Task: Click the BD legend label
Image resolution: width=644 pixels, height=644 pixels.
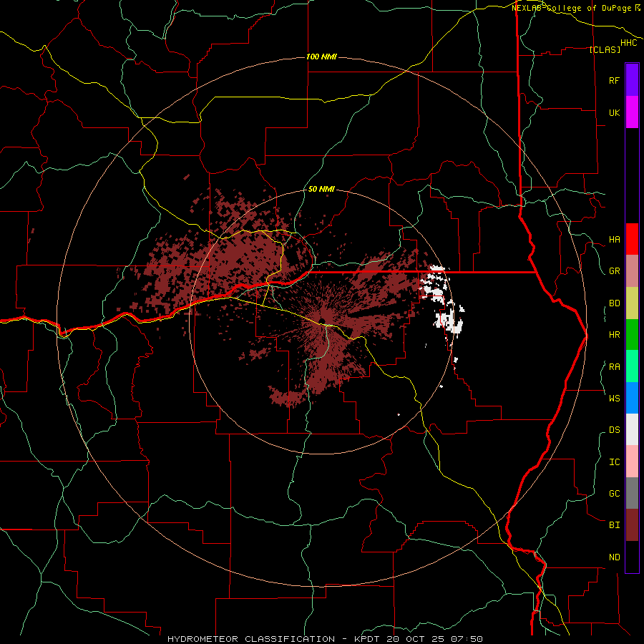Action: (614, 303)
